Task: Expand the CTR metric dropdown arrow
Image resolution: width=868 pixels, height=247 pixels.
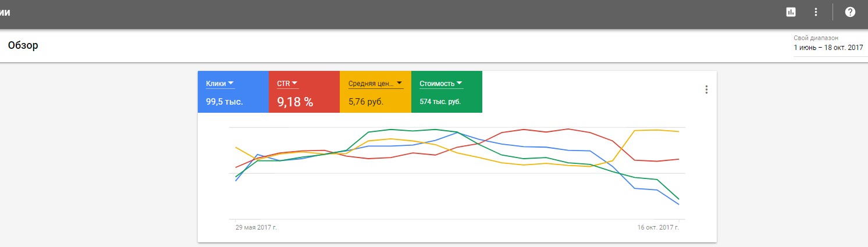Action: point(294,83)
